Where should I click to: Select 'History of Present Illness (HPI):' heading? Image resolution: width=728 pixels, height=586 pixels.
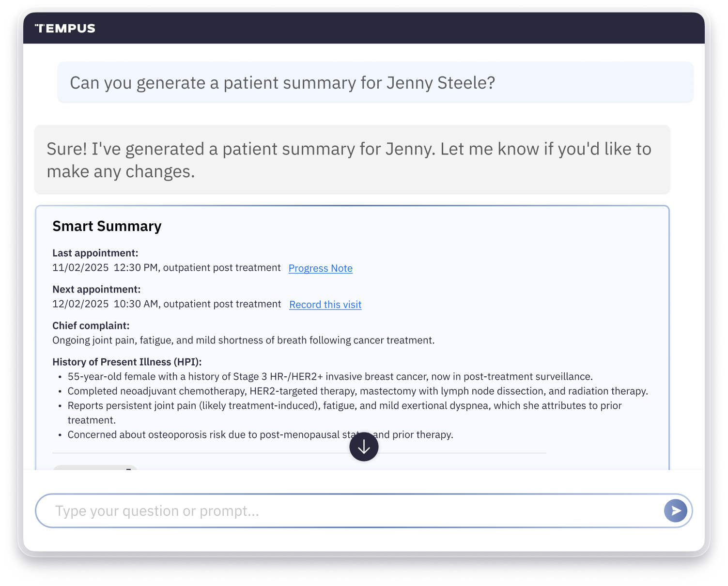(x=127, y=362)
